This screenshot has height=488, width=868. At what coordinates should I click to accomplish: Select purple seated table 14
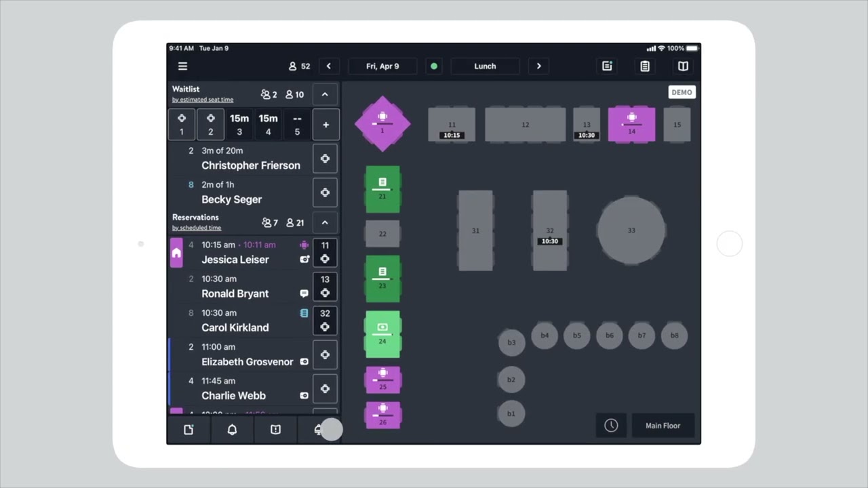pos(632,125)
